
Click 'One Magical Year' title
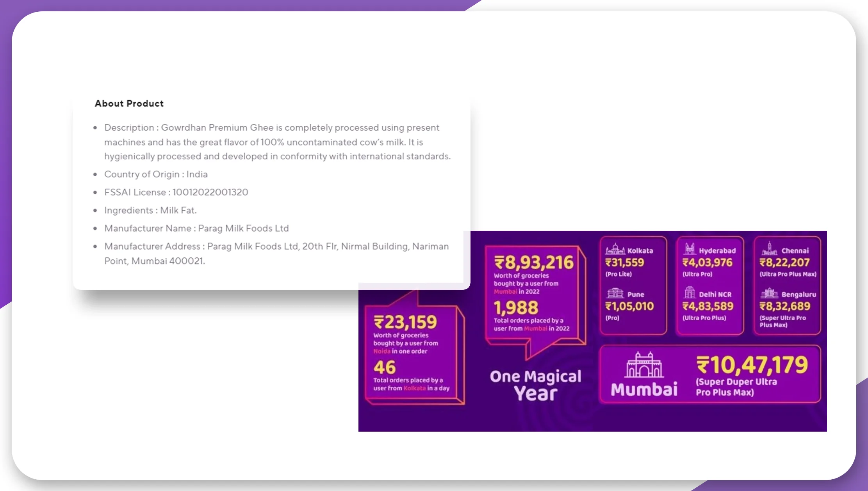[x=536, y=385]
